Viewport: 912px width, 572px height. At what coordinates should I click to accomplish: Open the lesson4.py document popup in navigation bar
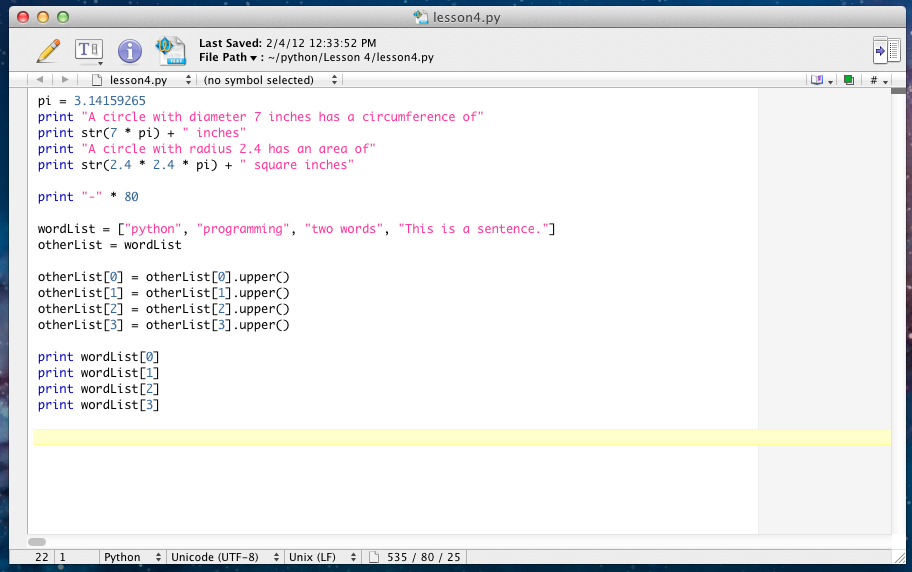pos(142,80)
